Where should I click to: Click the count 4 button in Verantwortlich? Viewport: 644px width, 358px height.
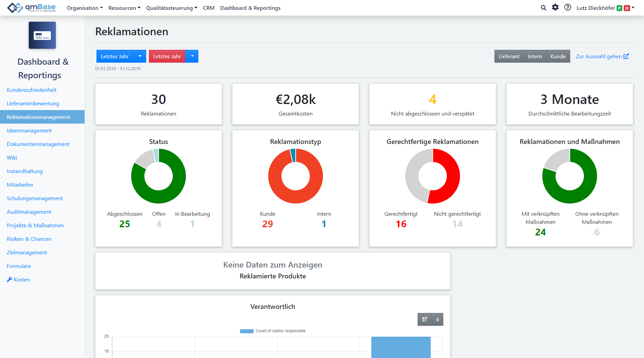437,319
